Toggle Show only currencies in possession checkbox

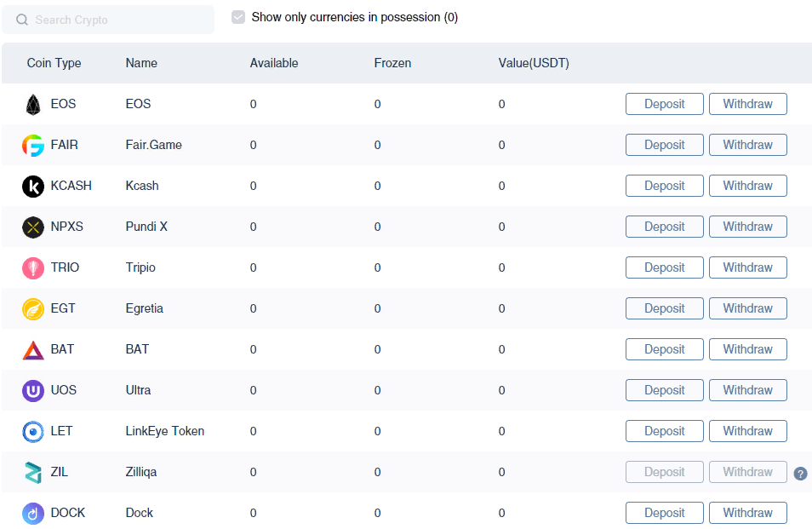238,17
